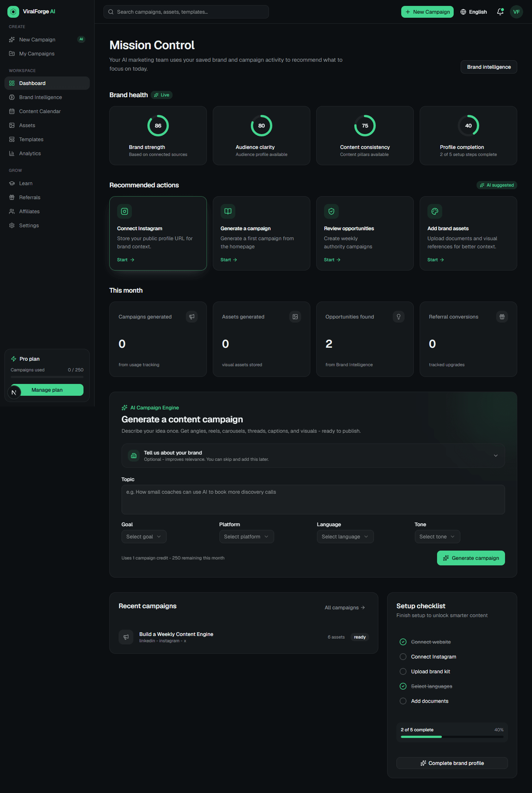Click the Instagram icon in Connect Instagram card
The image size is (532, 793).
[x=125, y=211]
